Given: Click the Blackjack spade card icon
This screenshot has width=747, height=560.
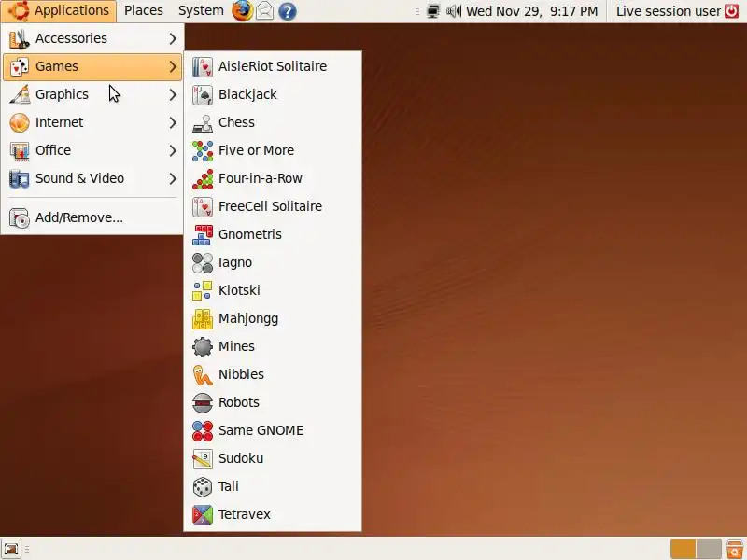Looking at the screenshot, I should (x=203, y=95).
